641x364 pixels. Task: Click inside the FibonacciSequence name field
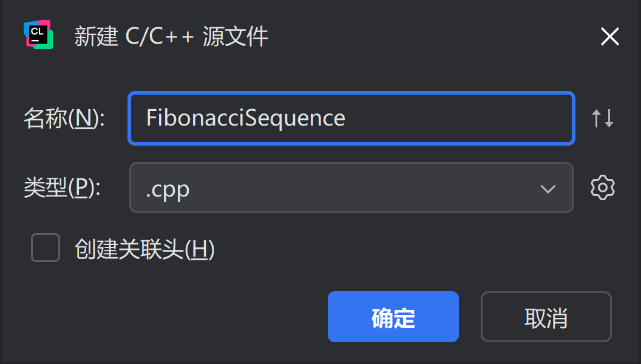click(x=351, y=118)
